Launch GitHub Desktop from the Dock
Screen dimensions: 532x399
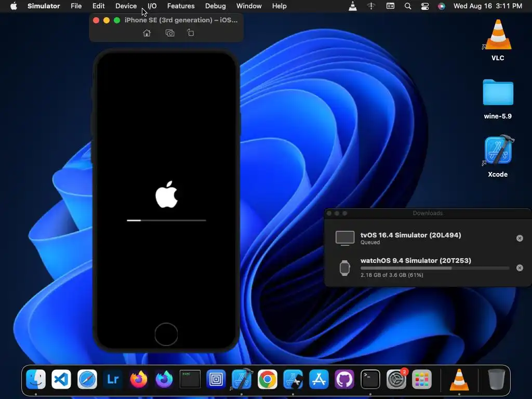(344, 379)
